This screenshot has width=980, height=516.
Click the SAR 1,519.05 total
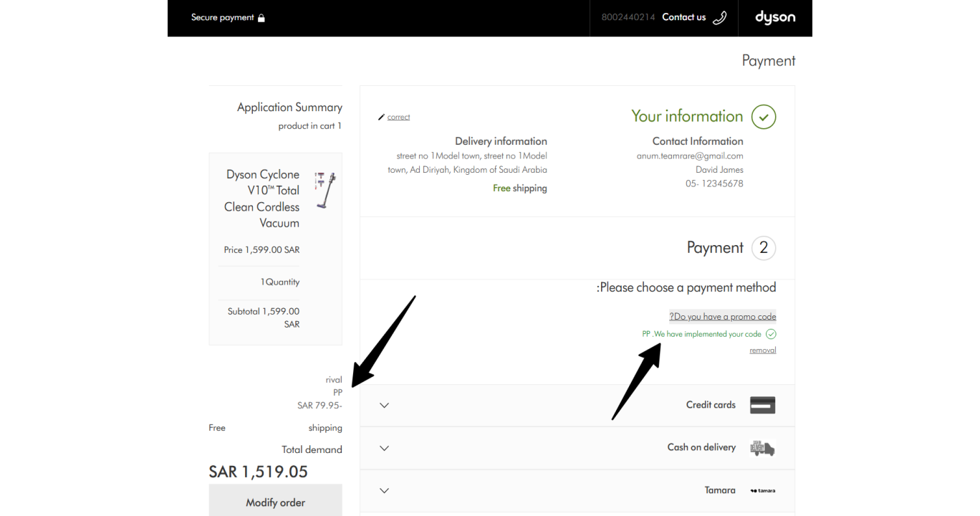point(258,472)
